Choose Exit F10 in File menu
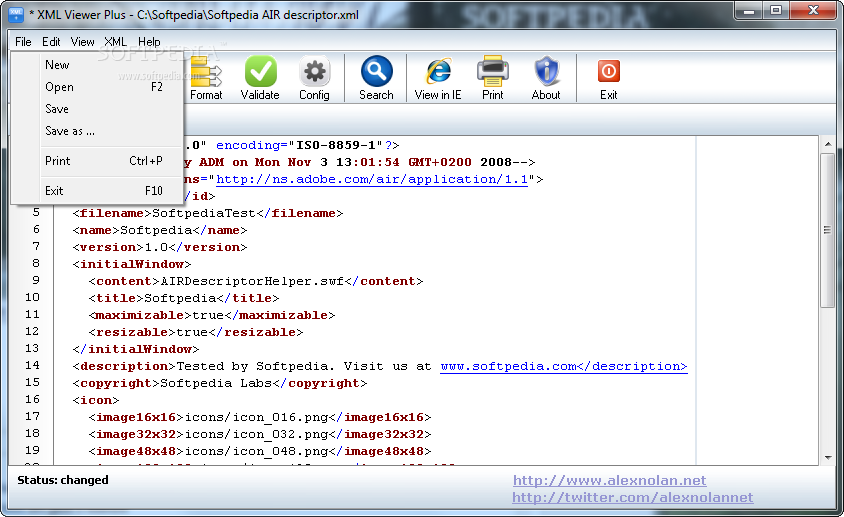This screenshot has height=517, width=844. pos(97,191)
